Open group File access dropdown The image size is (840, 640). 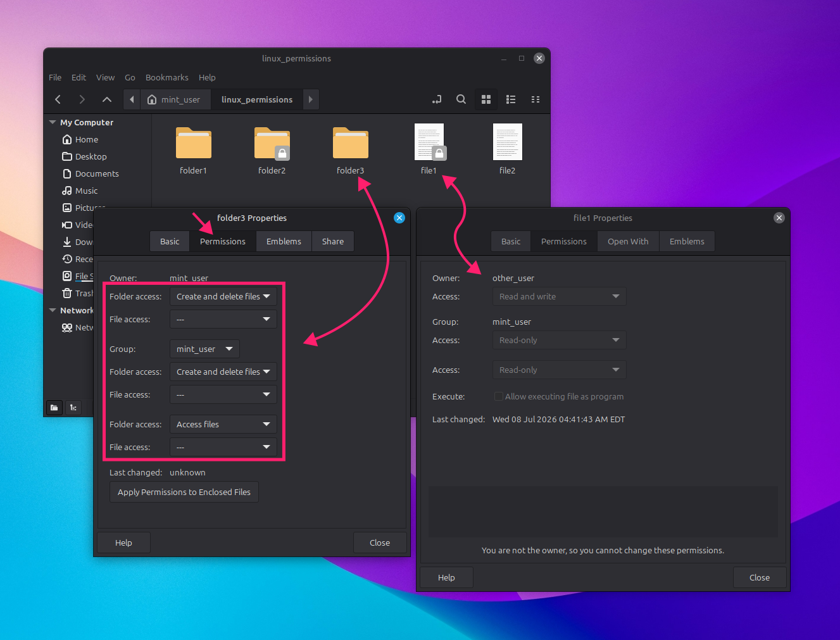click(x=223, y=394)
